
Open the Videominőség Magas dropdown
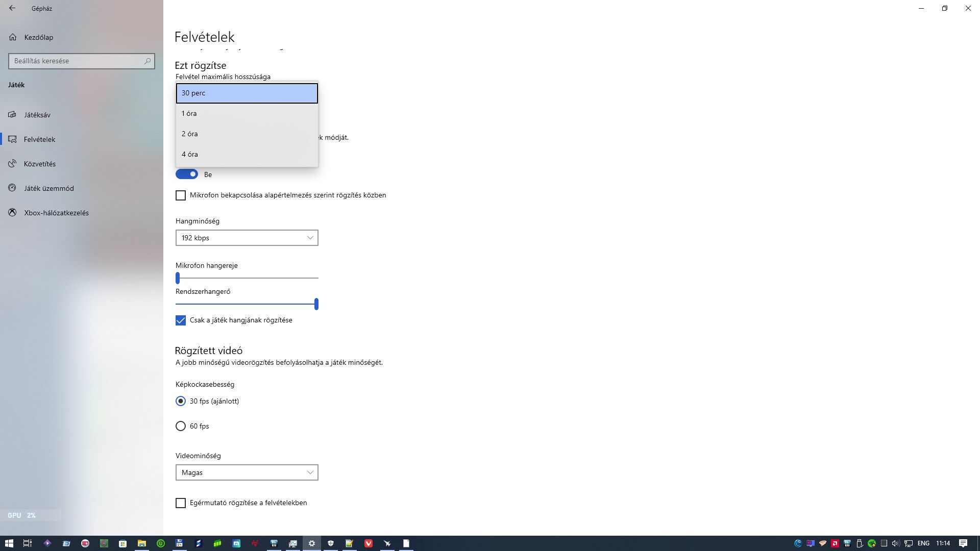(247, 472)
